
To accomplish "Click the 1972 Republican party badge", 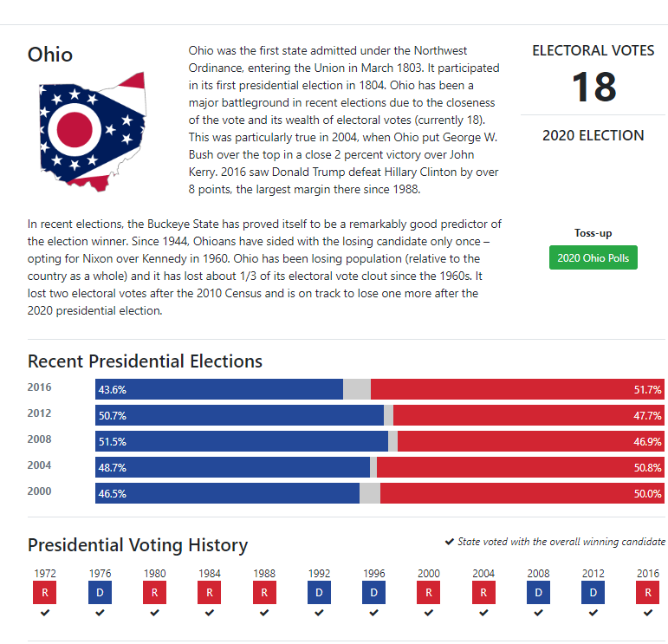I will click(x=44, y=593).
